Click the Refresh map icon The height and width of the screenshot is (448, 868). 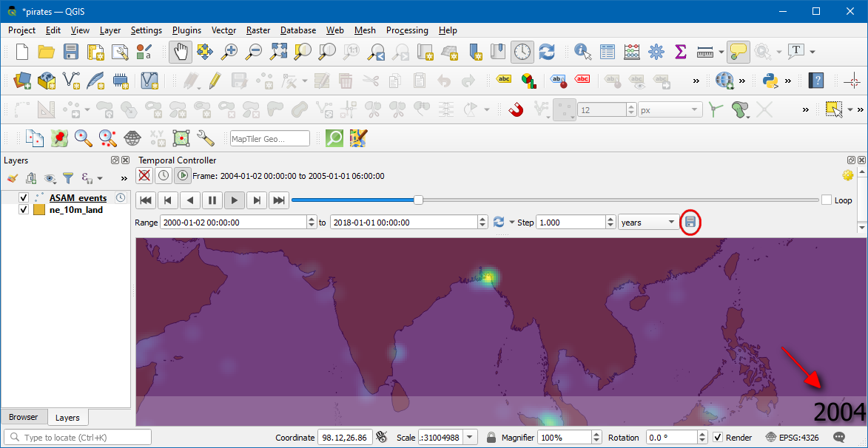(x=547, y=52)
